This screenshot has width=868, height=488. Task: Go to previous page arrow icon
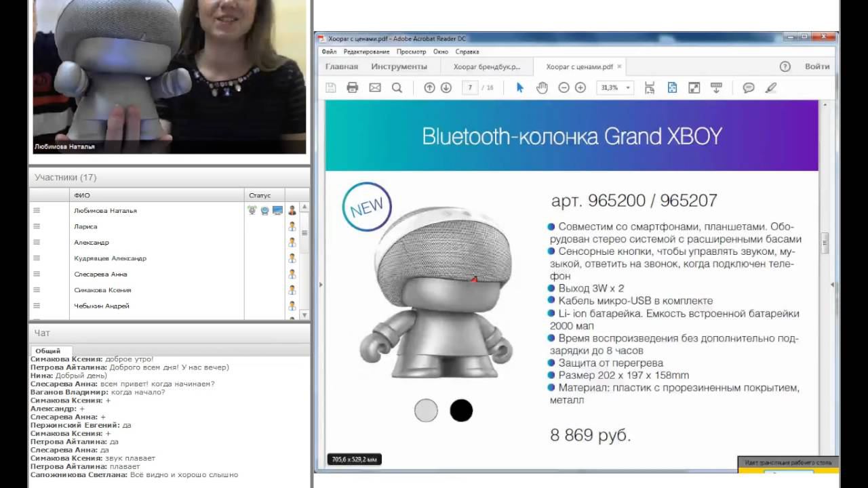pos(429,87)
